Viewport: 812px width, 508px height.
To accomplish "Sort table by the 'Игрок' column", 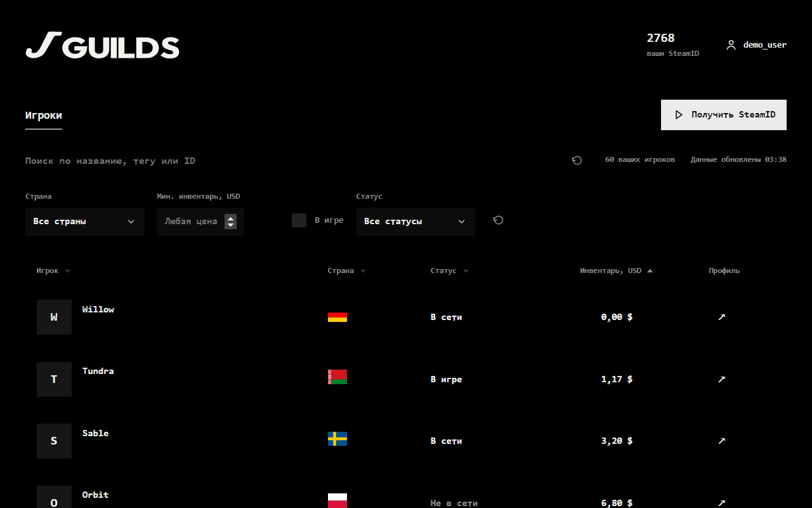I will click(53, 271).
